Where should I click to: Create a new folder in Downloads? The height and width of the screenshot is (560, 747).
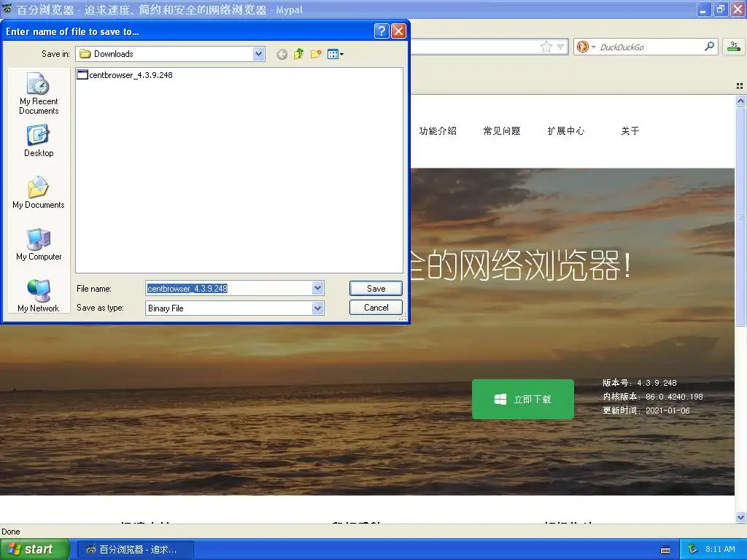316,54
